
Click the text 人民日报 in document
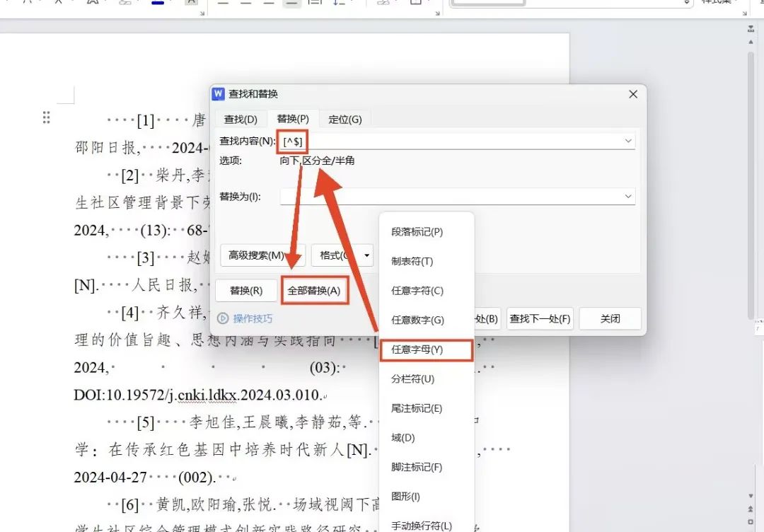tap(162, 285)
